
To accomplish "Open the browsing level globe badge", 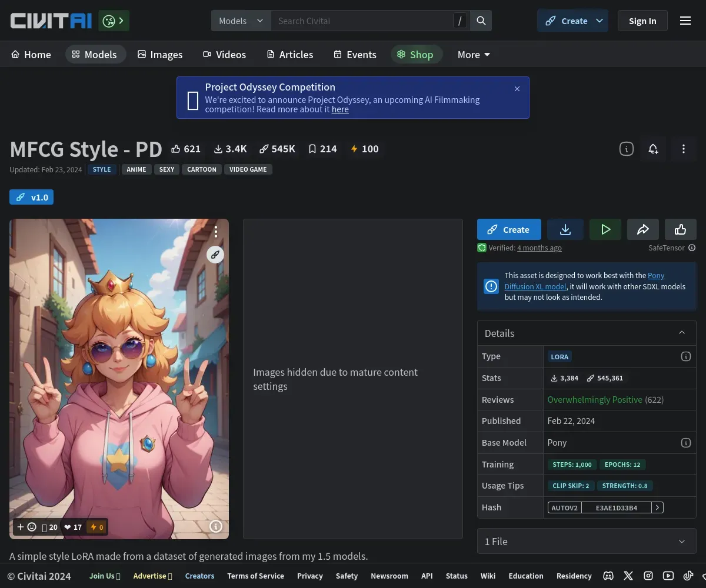I will [114, 21].
